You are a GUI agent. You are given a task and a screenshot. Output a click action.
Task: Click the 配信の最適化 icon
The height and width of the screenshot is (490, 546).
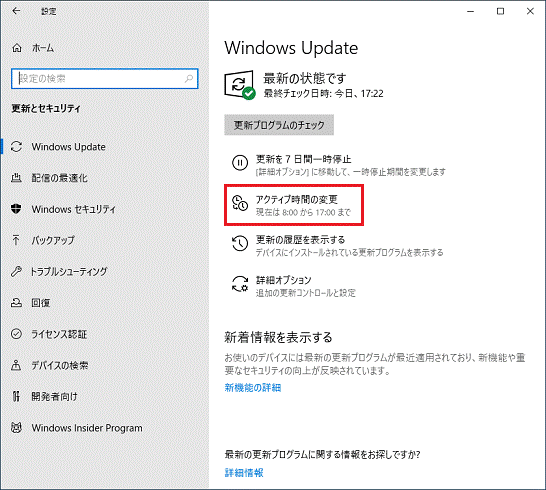(16, 178)
